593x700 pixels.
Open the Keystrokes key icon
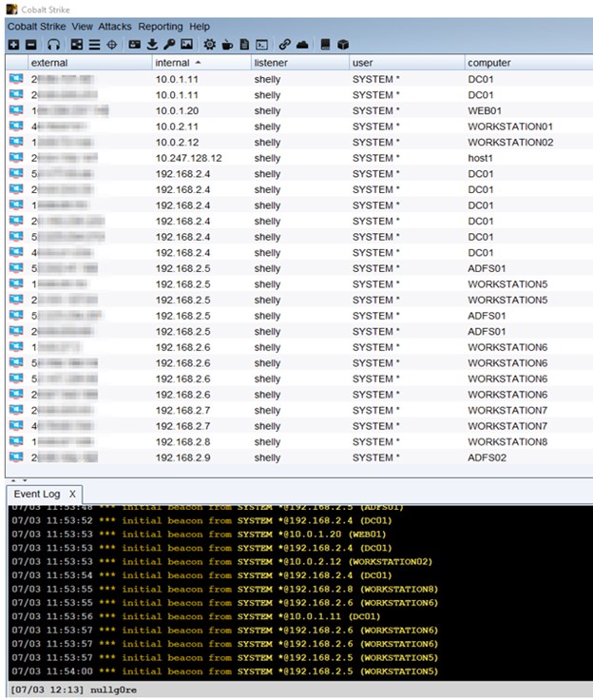tap(169, 45)
